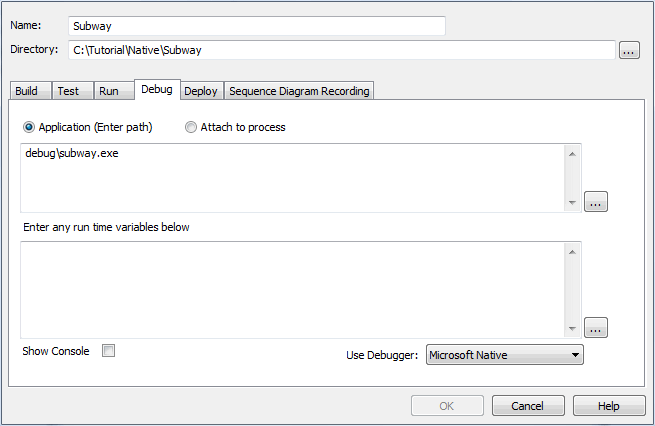655x426 pixels.
Task: Enable the Show Console checkbox
Action: (108, 351)
